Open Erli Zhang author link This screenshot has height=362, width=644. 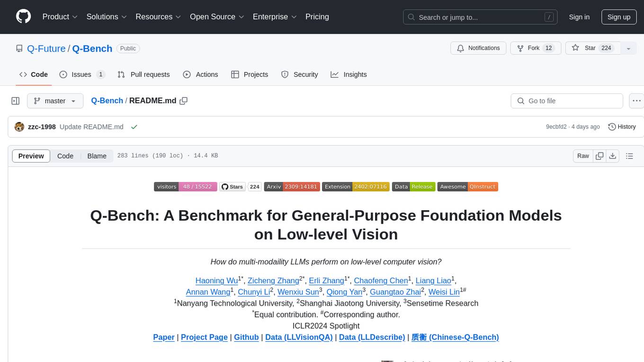(327, 281)
